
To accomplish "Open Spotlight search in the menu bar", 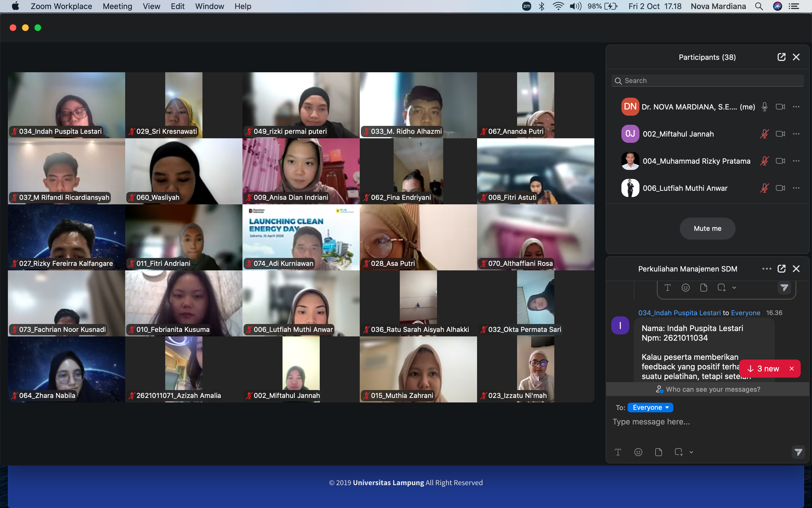I will coord(759,6).
